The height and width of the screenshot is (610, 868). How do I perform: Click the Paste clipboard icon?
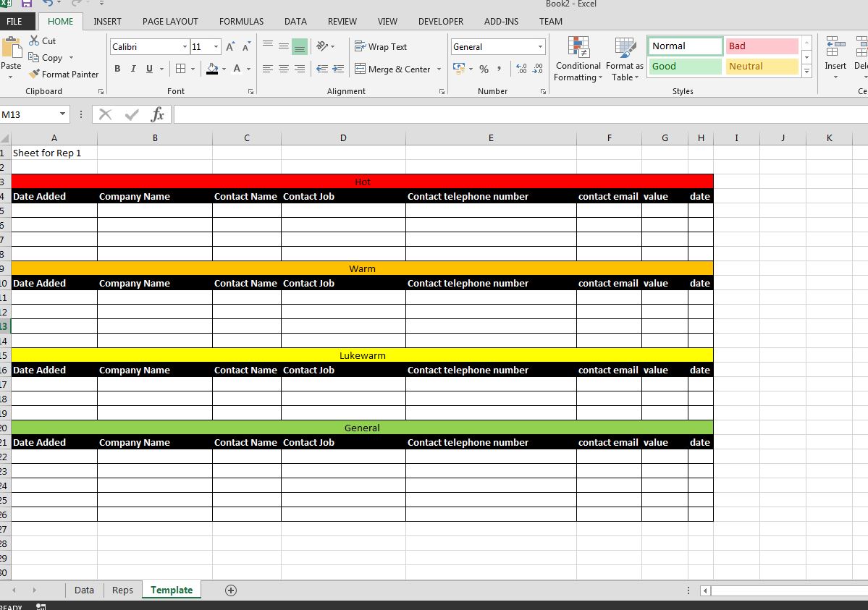pos(11,48)
